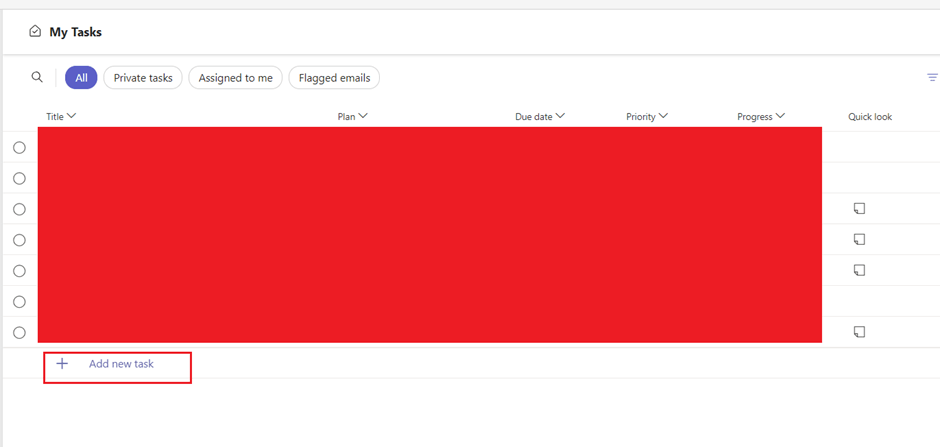Open the filter icon at the right edge
This screenshot has width=940, height=447.
pyautogui.click(x=932, y=77)
